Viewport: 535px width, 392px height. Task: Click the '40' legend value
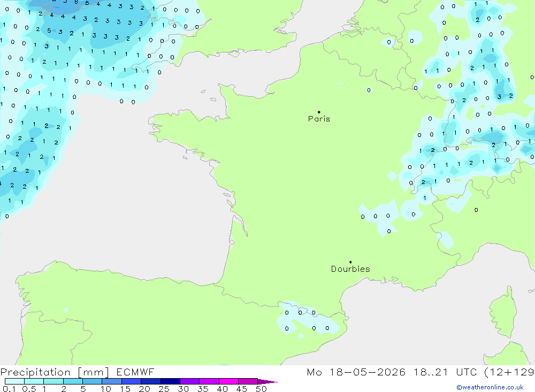click(222, 389)
